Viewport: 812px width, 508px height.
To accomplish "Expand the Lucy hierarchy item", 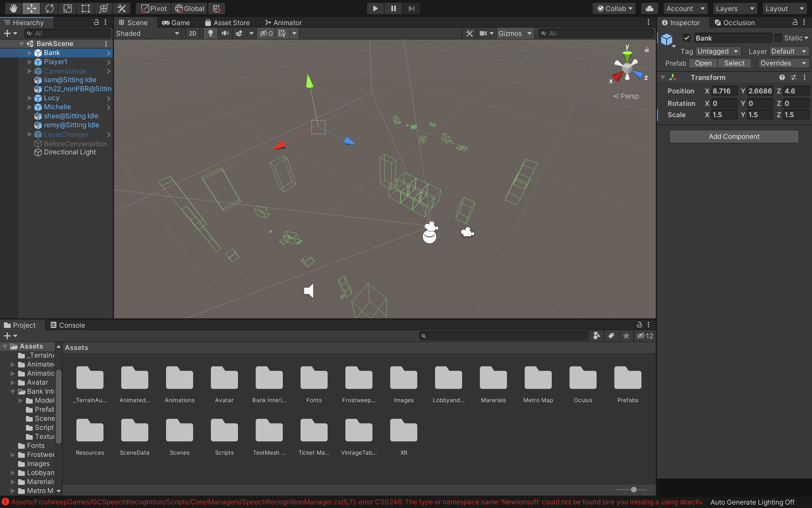I will click(30, 98).
